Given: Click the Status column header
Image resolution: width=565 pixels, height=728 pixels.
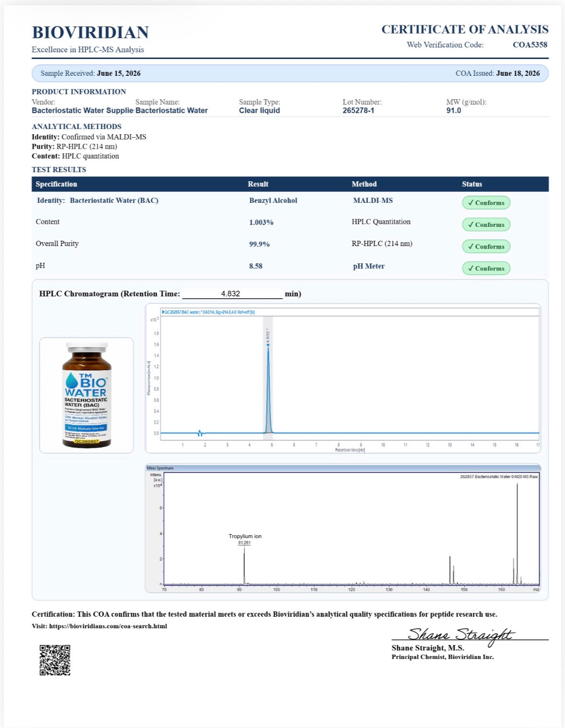Looking at the screenshot, I should (x=472, y=184).
